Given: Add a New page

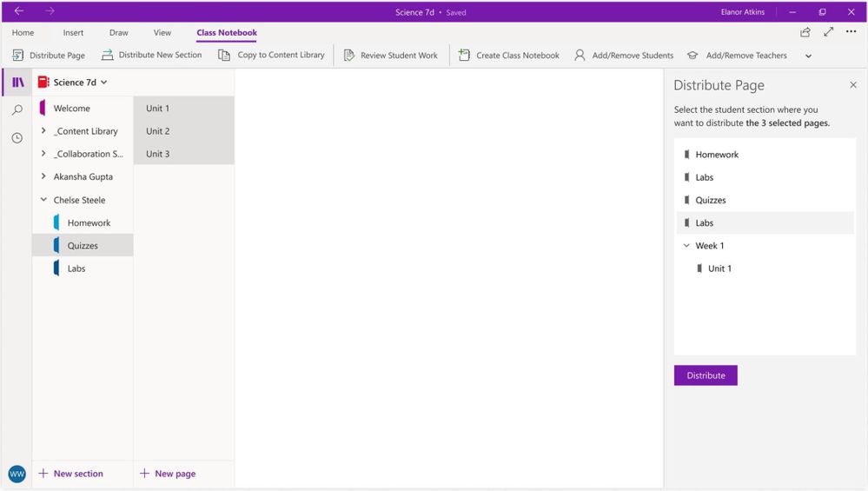Looking at the screenshot, I should [168, 474].
